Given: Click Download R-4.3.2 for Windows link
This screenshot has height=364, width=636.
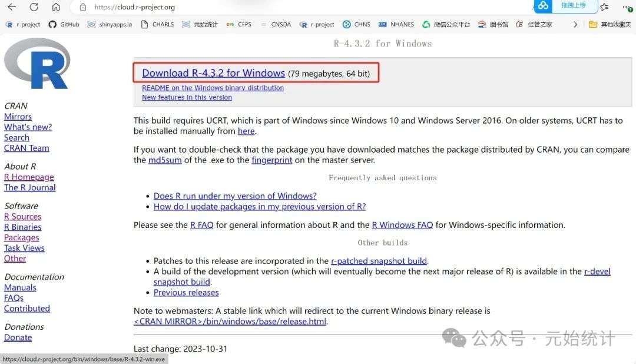Looking at the screenshot, I should (x=213, y=73).
